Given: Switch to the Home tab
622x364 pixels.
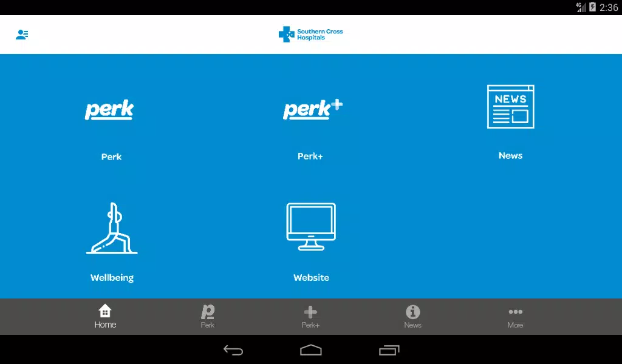Looking at the screenshot, I should 105,317.
